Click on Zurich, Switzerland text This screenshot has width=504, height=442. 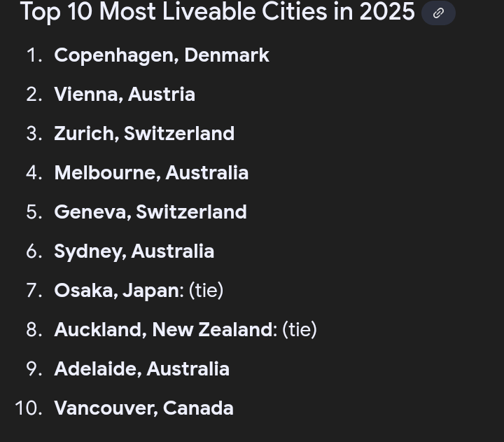[144, 134]
